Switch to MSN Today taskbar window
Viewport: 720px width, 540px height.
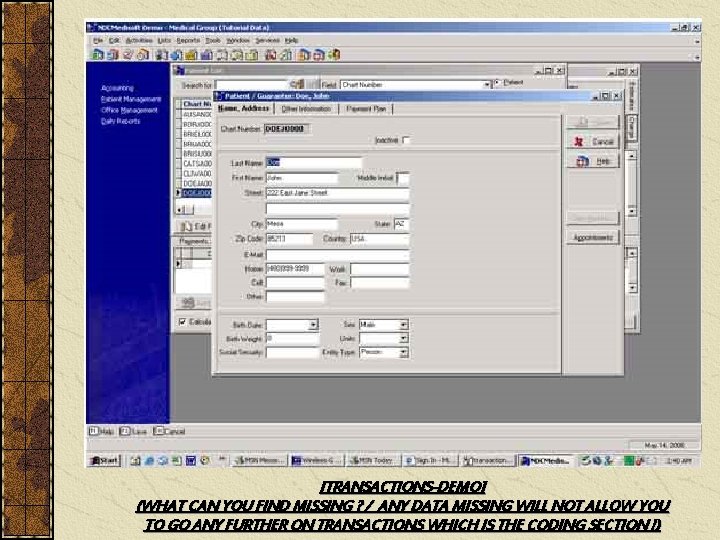click(x=372, y=461)
